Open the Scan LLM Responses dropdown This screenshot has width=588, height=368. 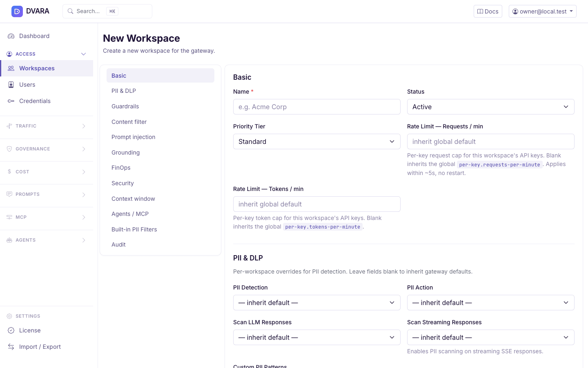pos(316,337)
